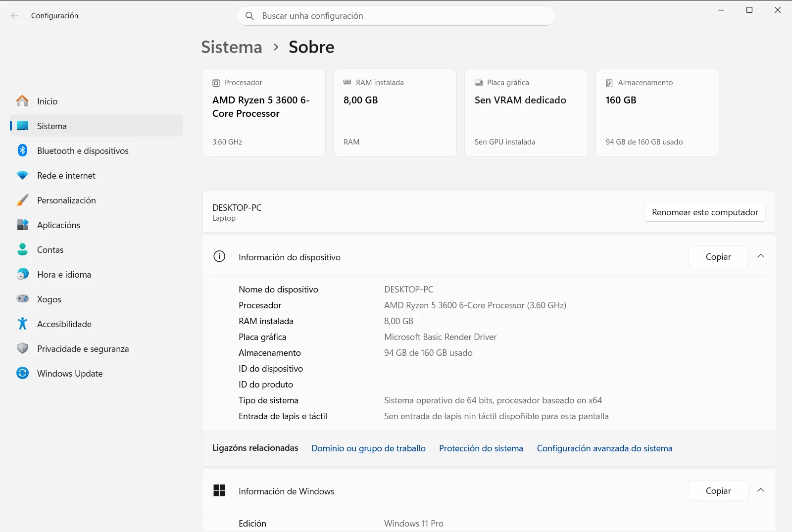
Task: Open the Xogos controller icon
Action: click(x=22, y=299)
